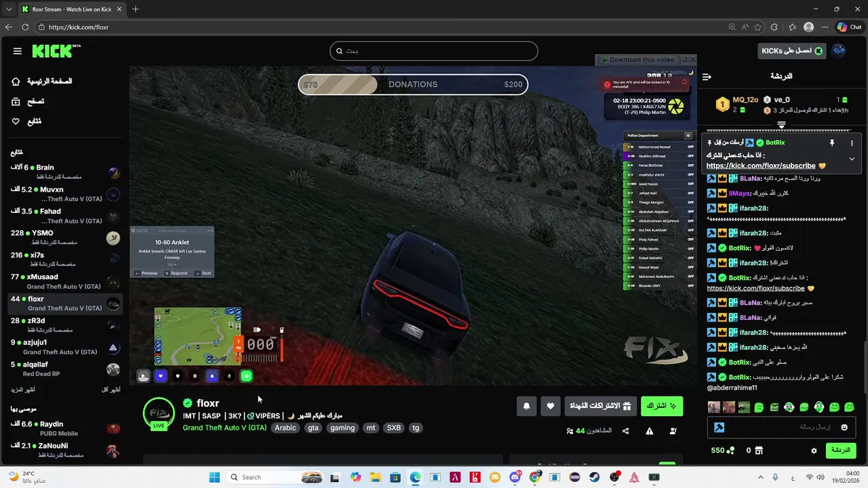
Task: Click Download this video overlay button
Action: tap(640, 60)
